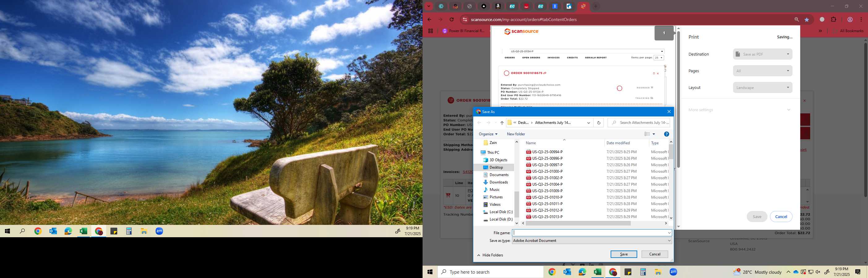
Task: Open Outlook from the taskbar beside the search box
Action: coord(567,272)
